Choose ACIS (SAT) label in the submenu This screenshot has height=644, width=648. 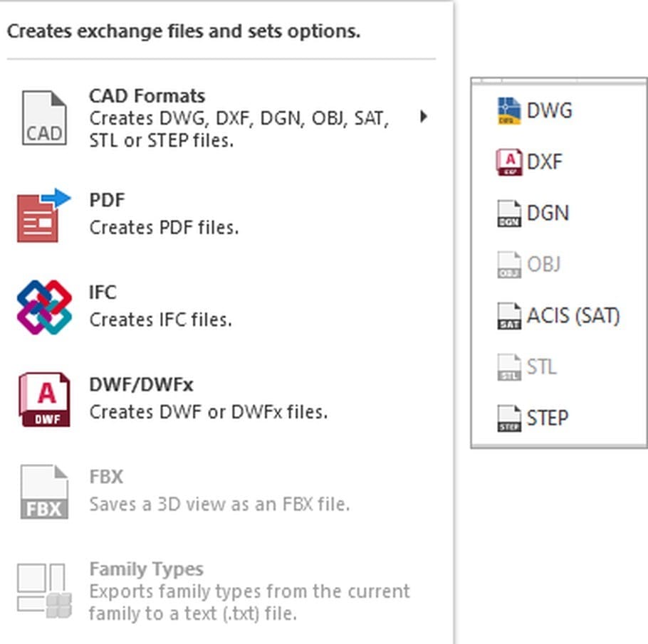coord(573,316)
